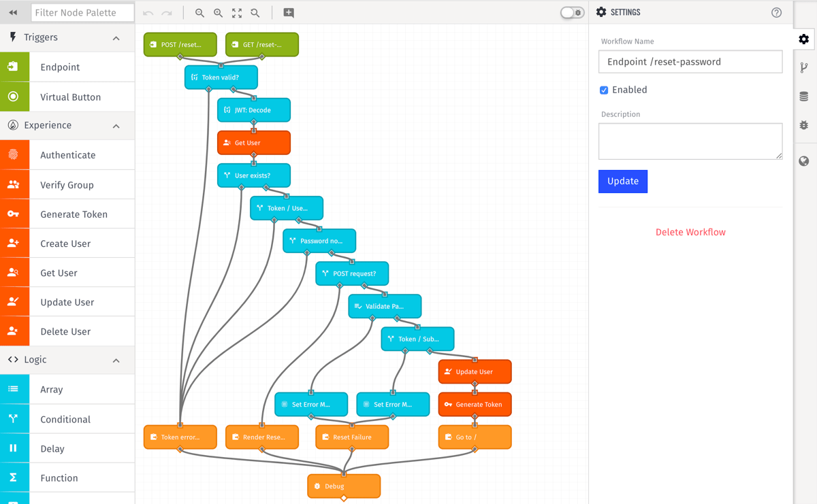The height and width of the screenshot is (504, 817).
Task: Toggle the Enabled checkbox
Action: 604,90
